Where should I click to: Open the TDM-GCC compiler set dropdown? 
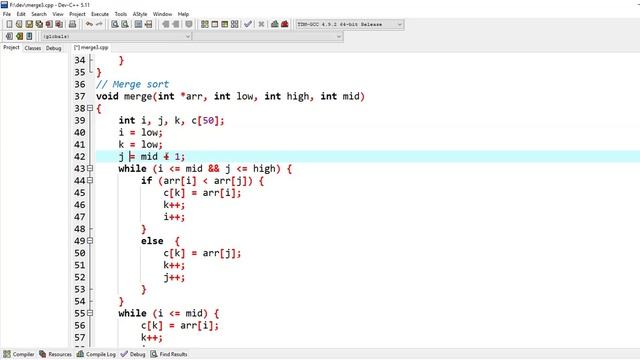(x=400, y=24)
